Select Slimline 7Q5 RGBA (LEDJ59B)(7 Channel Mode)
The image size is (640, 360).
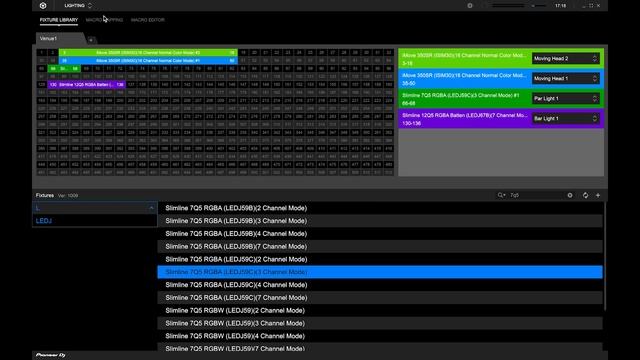[x=380, y=247]
